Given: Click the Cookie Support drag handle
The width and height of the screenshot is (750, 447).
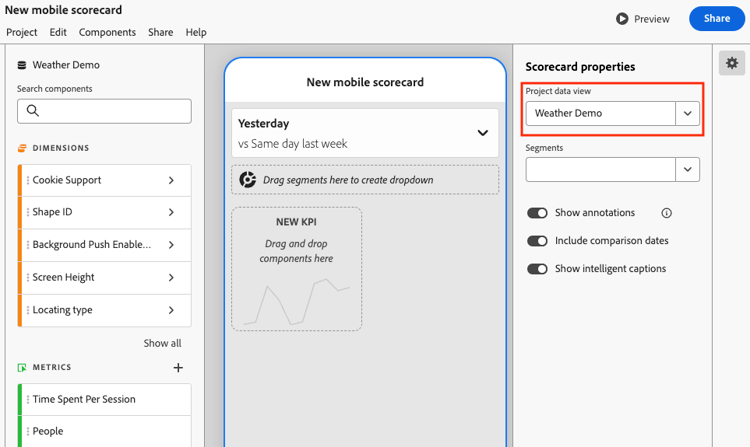Looking at the screenshot, I should [x=28, y=180].
